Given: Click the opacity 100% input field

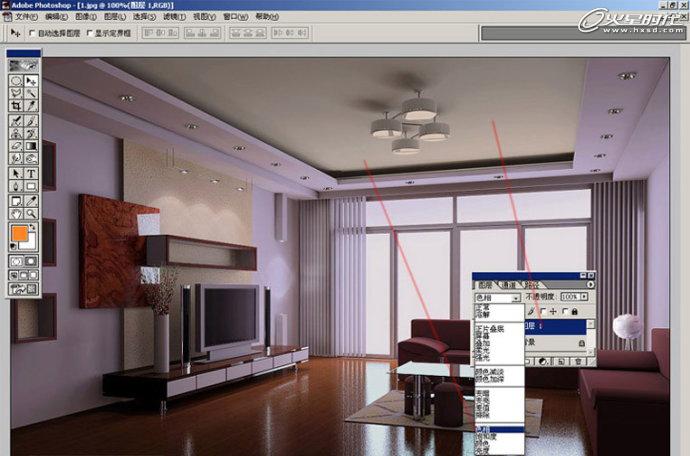Looking at the screenshot, I should (570, 297).
